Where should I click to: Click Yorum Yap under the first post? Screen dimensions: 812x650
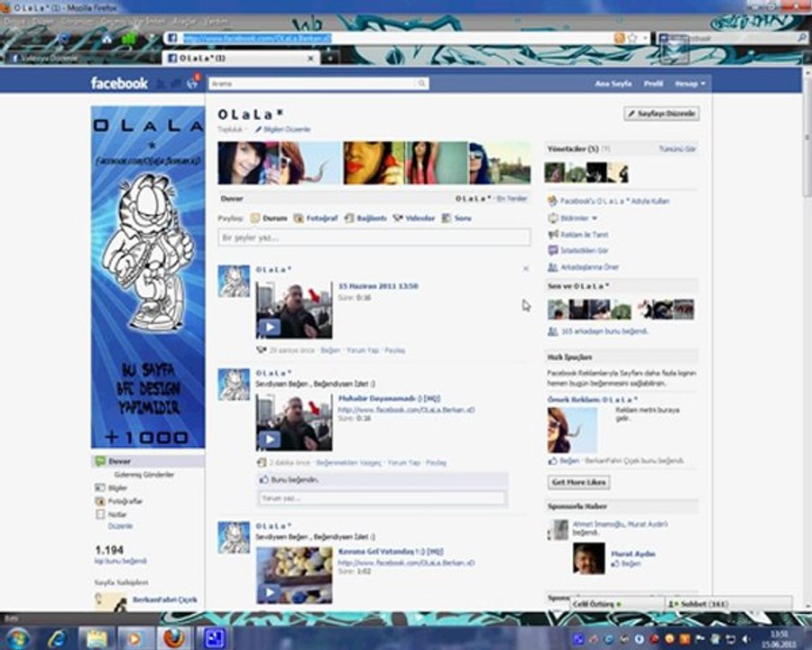click(x=363, y=350)
